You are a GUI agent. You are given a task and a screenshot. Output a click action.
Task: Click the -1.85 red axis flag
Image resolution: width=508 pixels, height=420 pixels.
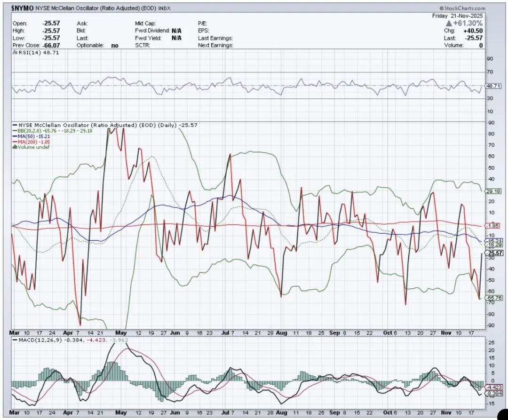[x=492, y=226]
